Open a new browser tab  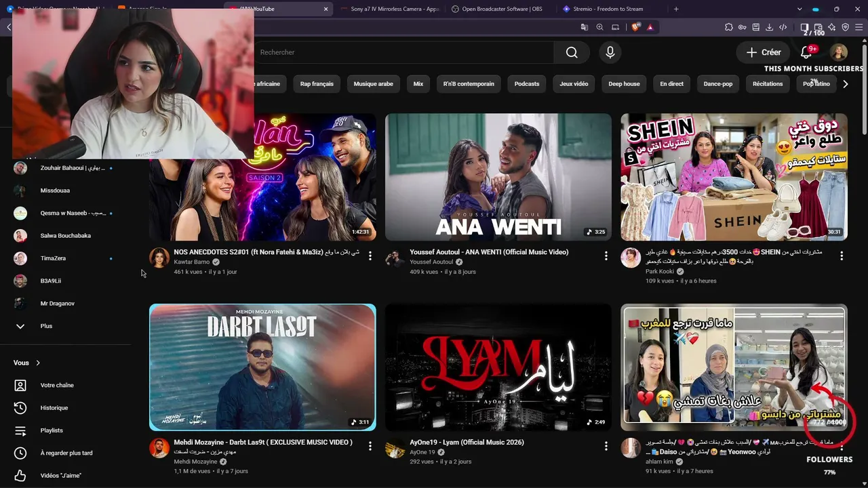(676, 9)
